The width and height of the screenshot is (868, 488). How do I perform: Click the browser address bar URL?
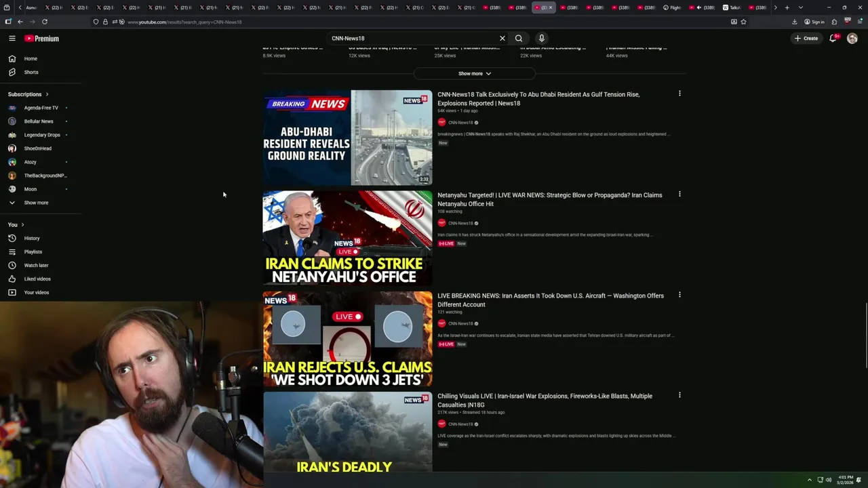point(184,22)
